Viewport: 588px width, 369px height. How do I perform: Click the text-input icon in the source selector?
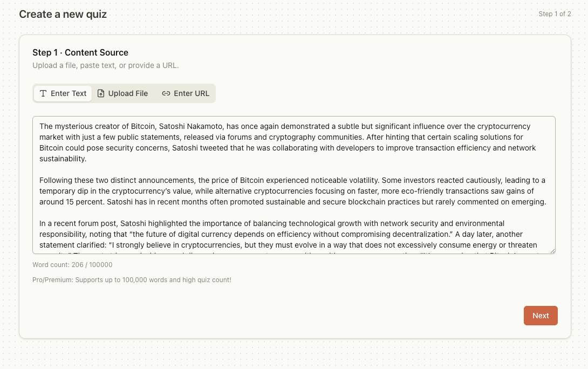43,93
